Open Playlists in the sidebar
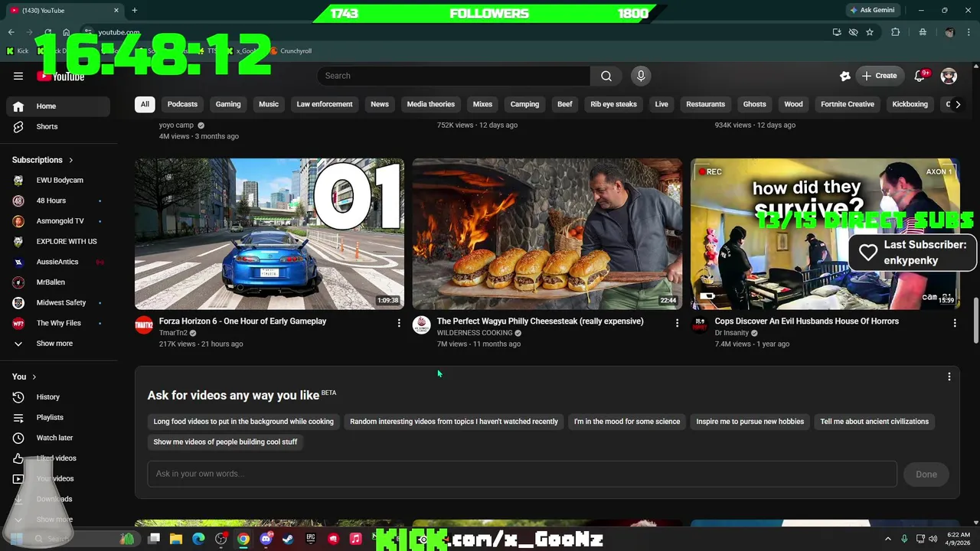Image resolution: width=980 pixels, height=551 pixels. coord(58,417)
